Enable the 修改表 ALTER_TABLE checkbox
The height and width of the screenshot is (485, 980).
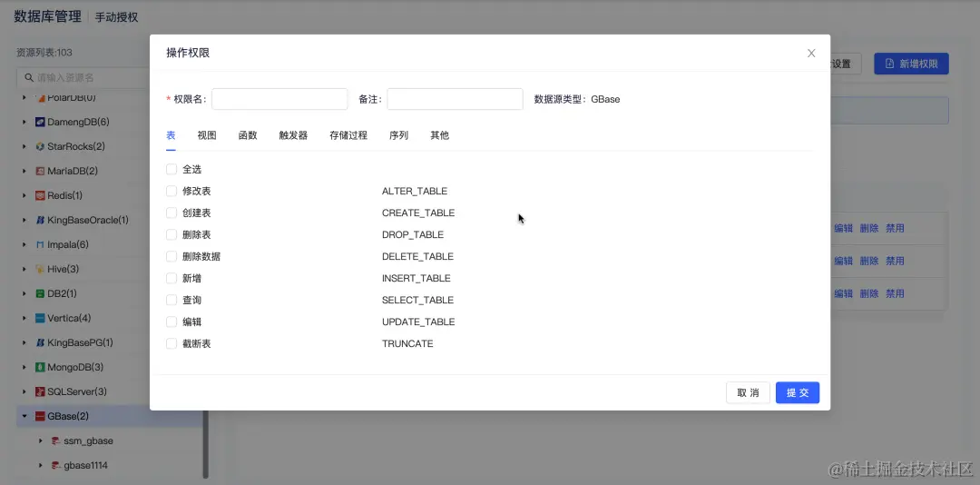coord(171,191)
